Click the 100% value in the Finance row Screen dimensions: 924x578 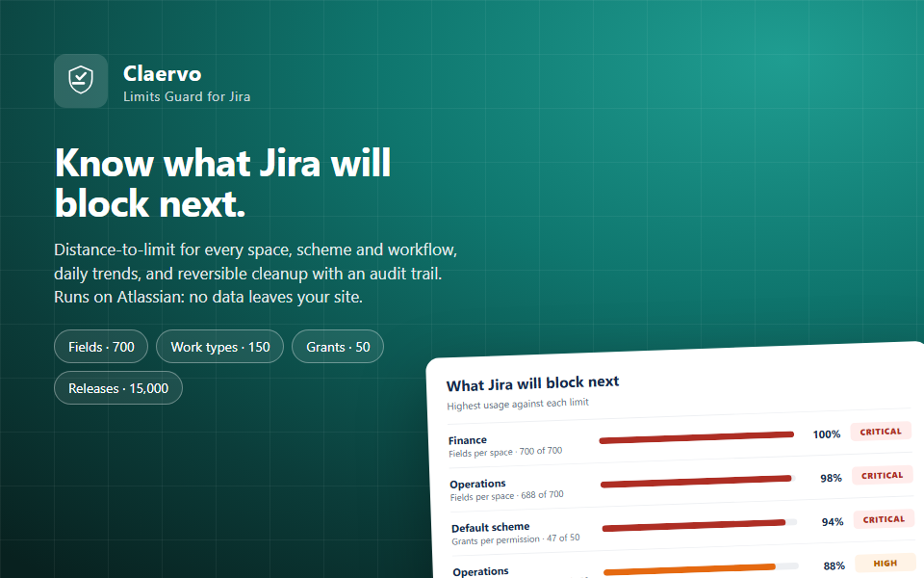[826, 434]
